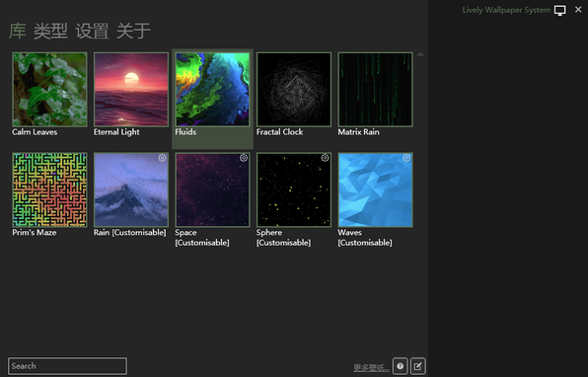This screenshot has height=377, width=588.
Task: Click the 'Sphere [Customisable]' label
Action: tap(283, 238)
